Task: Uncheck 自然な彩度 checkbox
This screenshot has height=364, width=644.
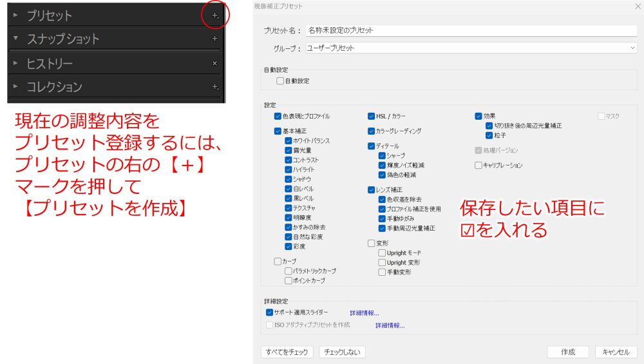Action: click(x=289, y=236)
